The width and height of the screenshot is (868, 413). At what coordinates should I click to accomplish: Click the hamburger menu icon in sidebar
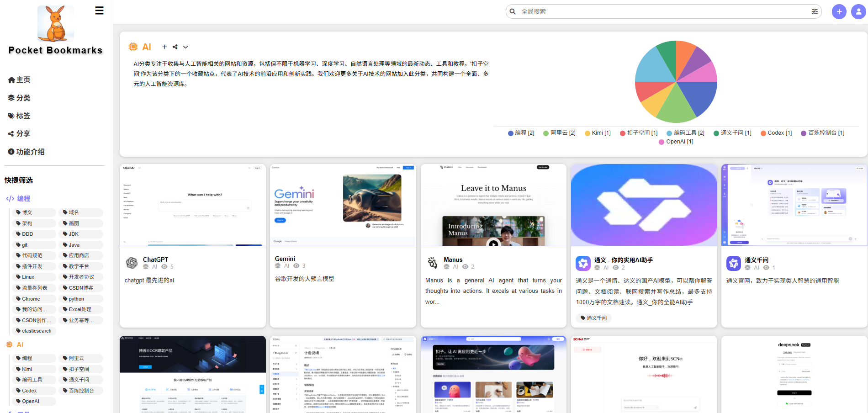99,11
